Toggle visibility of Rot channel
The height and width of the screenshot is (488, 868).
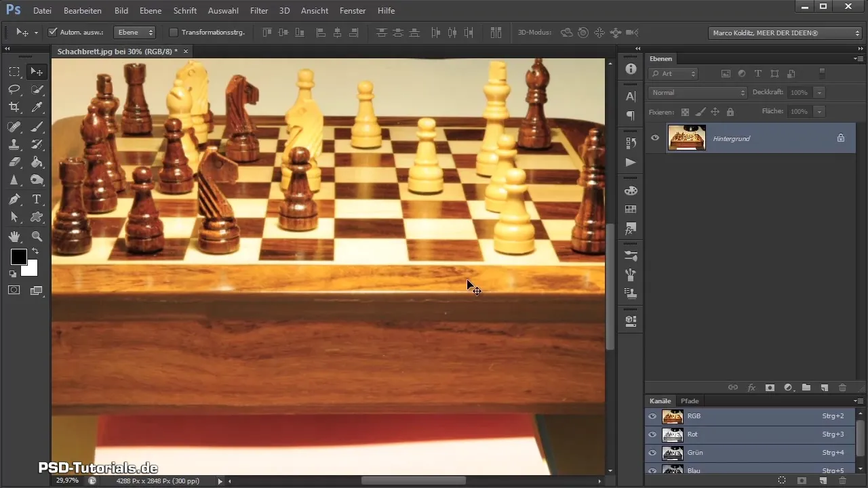(653, 434)
